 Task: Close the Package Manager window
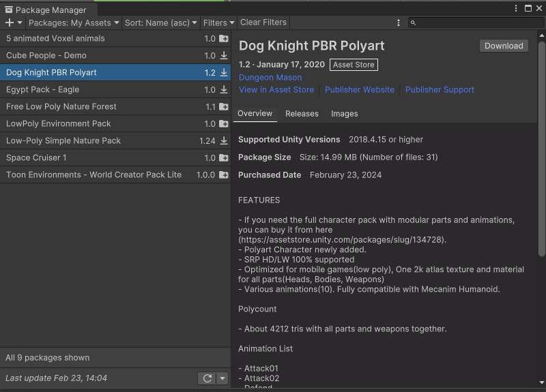[x=539, y=8]
